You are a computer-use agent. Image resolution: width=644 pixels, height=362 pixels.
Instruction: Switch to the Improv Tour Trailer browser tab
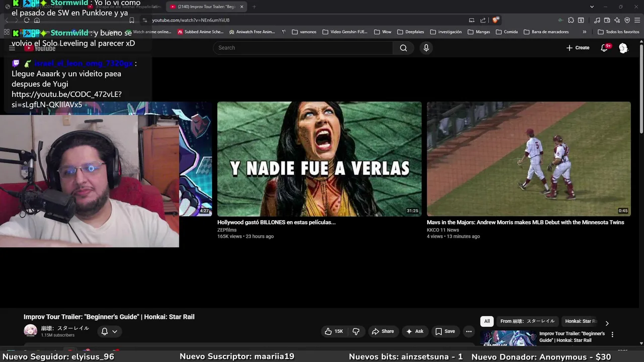(x=206, y=7)
